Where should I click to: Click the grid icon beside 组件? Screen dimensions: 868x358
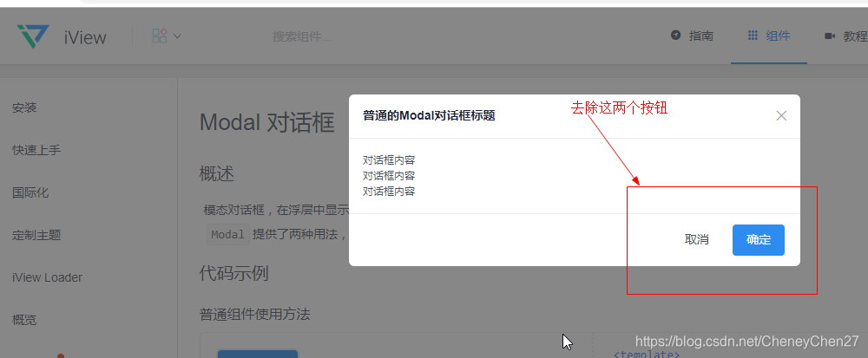753,36
